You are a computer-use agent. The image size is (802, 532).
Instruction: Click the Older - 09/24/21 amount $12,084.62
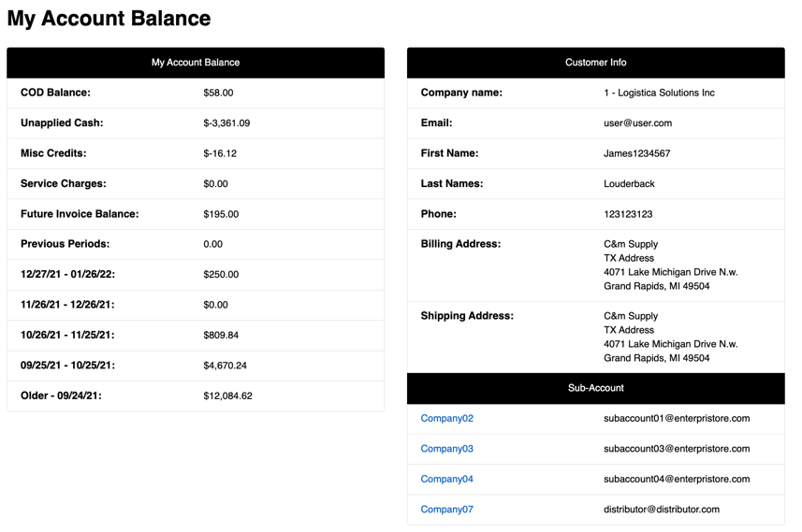[227, 395]
